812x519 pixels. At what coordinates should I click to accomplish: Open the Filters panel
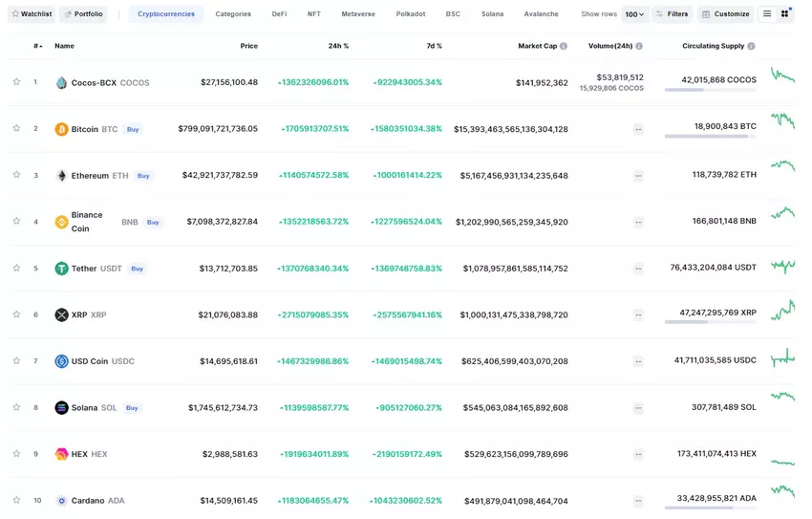coord(672,14)
